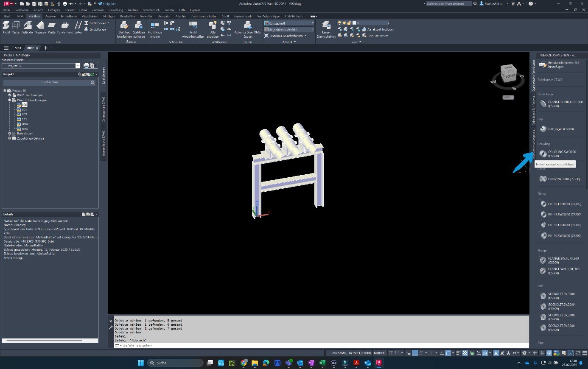Toggle the grid display in status bar
Viewport: 588px width, 369px height.
pyautogui.click(x=390, y=353)
